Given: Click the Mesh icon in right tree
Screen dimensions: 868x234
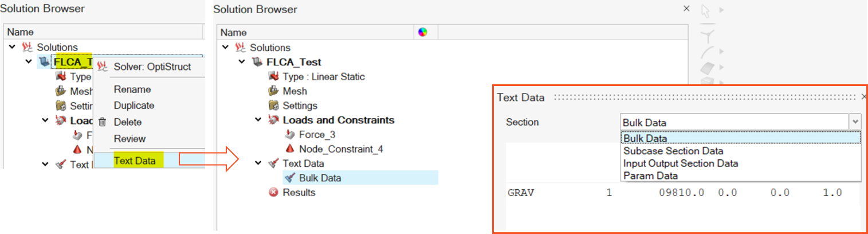Looking at the screenshot, I should point(273,91).
